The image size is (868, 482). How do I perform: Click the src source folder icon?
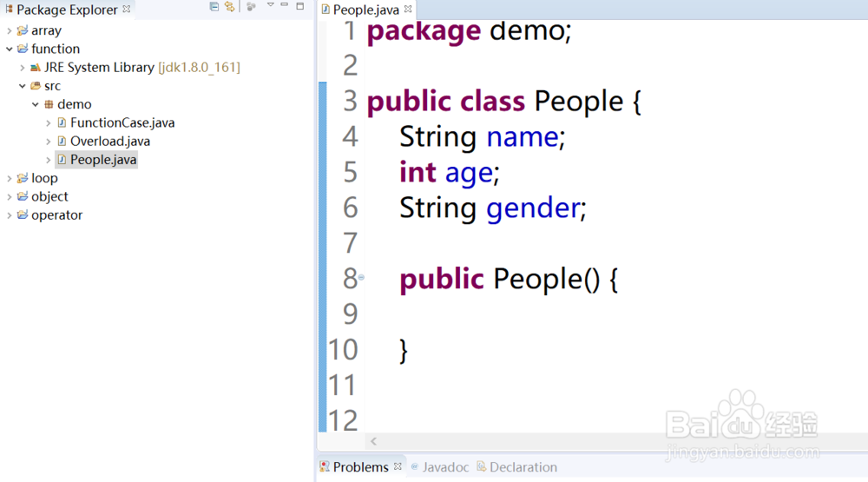point(36,85)
